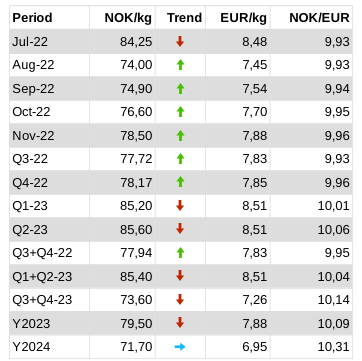Click the Period column header
The height and width of the screenshot is (361, 362).
click(x=32, y=17)
